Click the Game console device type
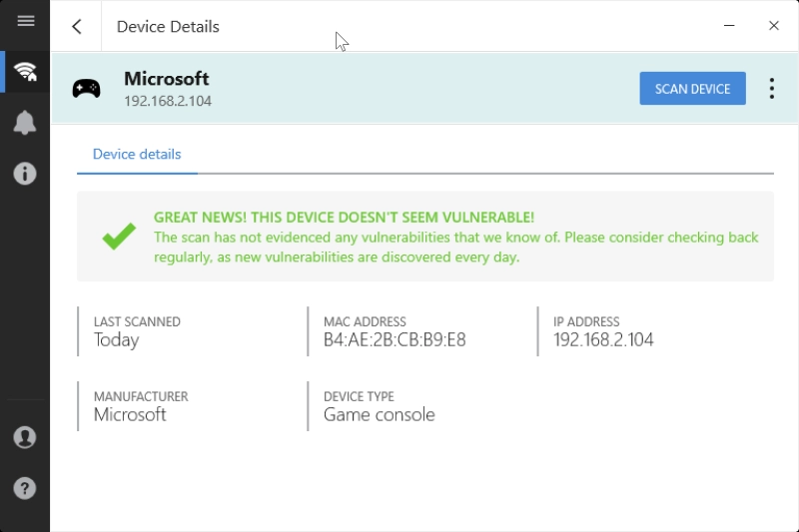 pos(379,415)
